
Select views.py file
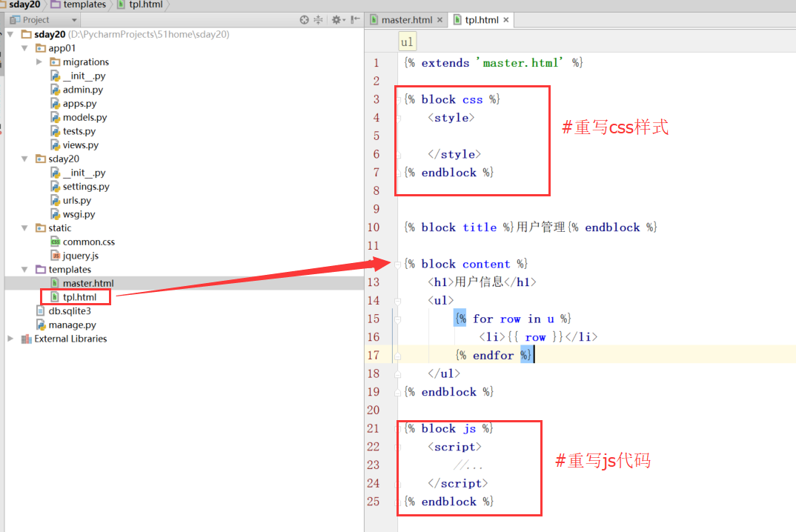pyautogui.click(x=81, y=144)
